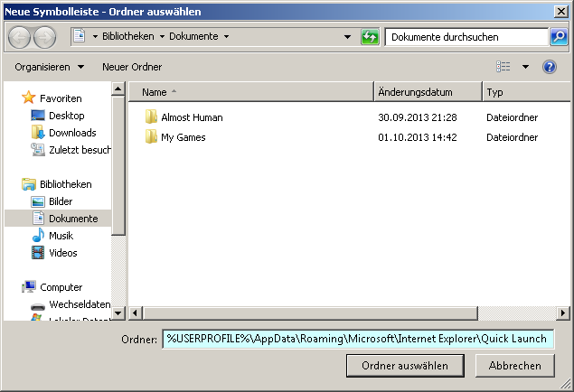Click the file list horizontal scrollbar thumb
Viewport: 574px width, 392px height.
(310, 313)
